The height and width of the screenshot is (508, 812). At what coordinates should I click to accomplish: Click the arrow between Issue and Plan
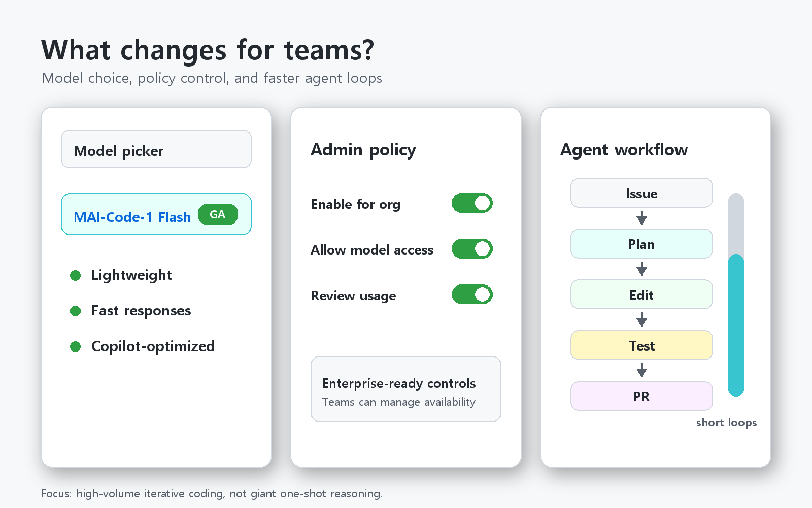[641, 218]
